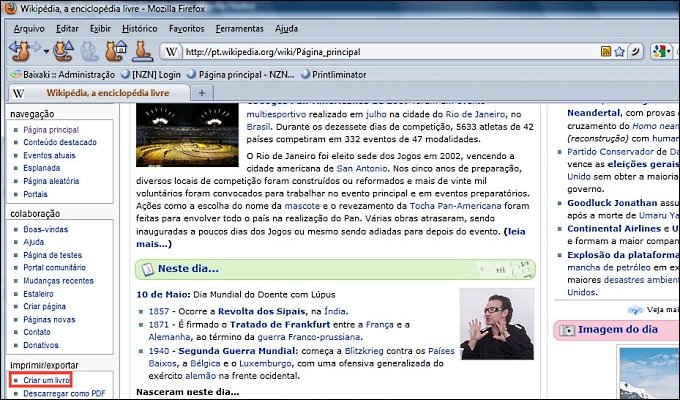Click Donativos sidebar link
680x400 pixels.
click(x=41, y=345)
